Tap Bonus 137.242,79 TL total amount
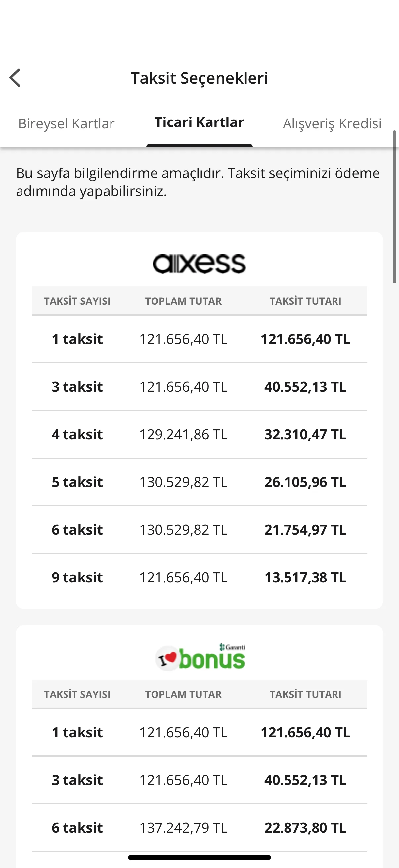The width and height of the screenshot is (399, 868). [x=183, y=828]
